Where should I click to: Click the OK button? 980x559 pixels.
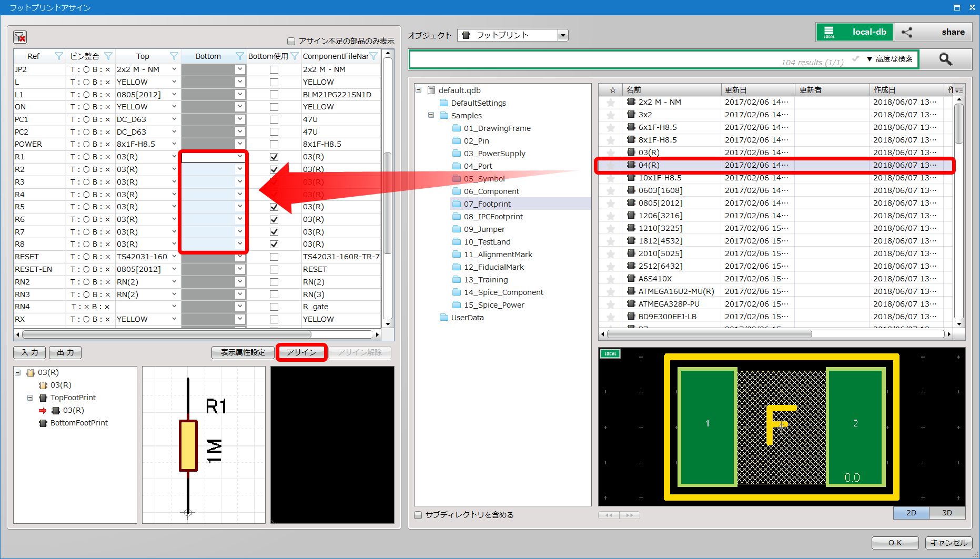coord(895,543)
